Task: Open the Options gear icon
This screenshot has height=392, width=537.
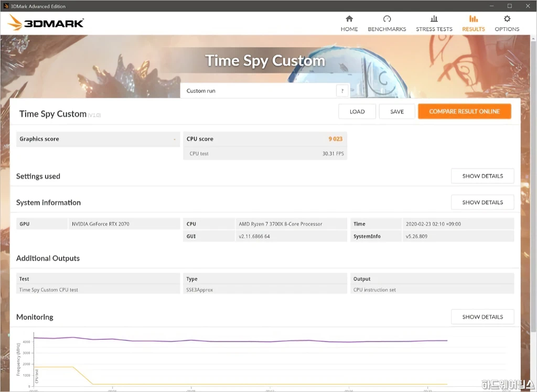Action: pyautogui.click(x=507, y=18)
